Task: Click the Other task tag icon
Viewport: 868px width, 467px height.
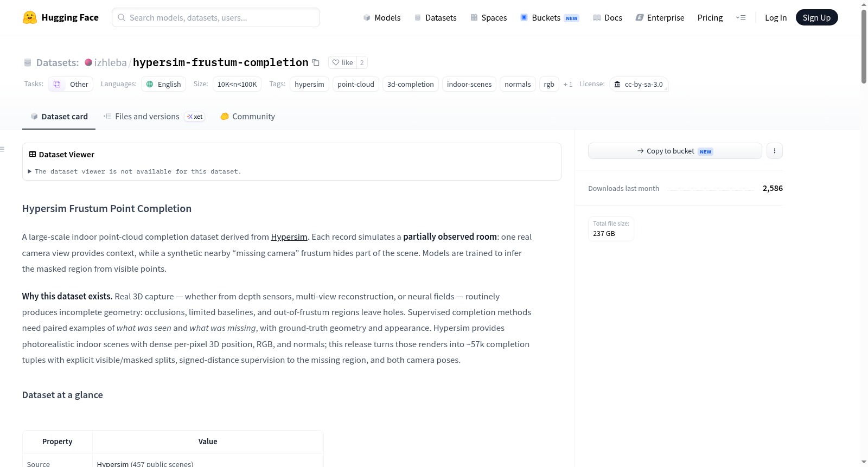Action: [57, 84]
